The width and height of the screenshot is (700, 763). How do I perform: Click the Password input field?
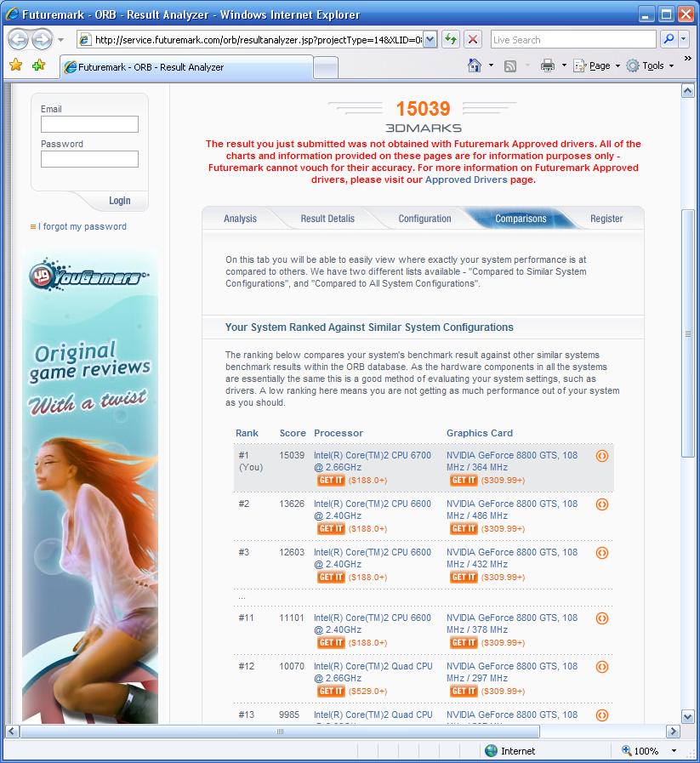(89, 159)
